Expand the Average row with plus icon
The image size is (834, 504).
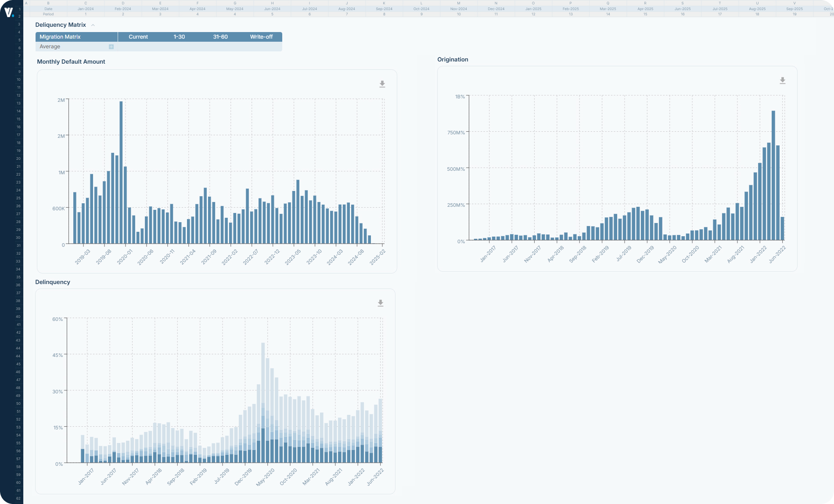pos(111,47)
